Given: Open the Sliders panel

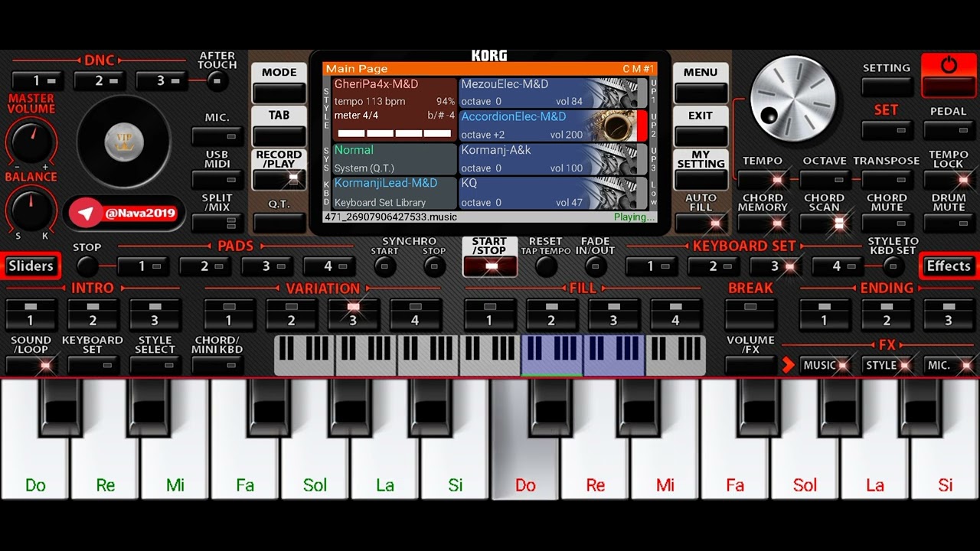Looking at the screenshot, I should coord(31,266).
